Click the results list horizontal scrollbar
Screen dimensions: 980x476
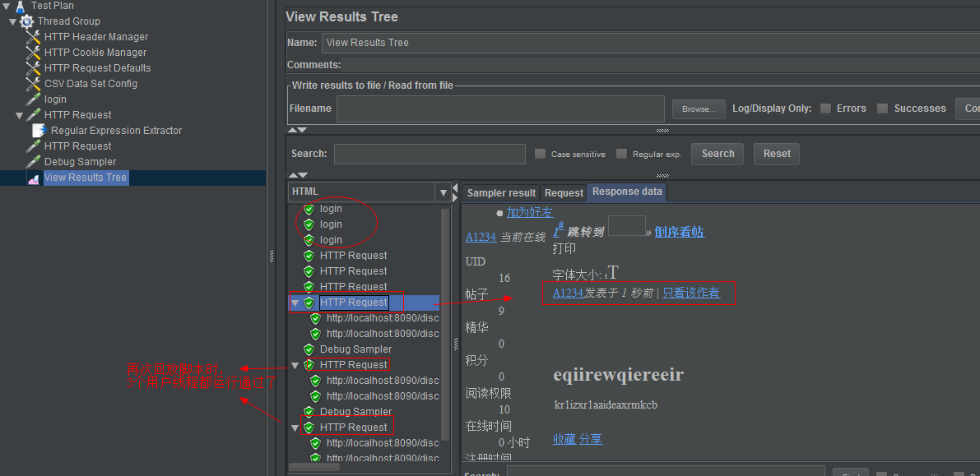(314, 467)
